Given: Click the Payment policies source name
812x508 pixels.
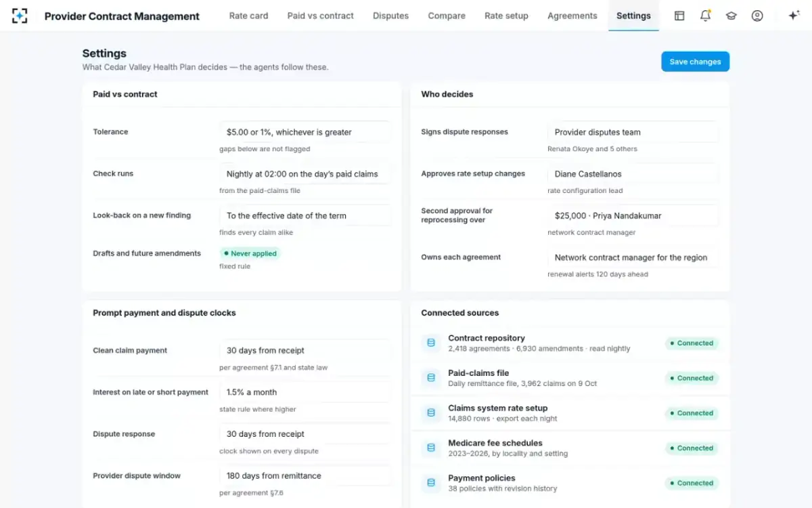Looking at the screenshot, I should point(482,478).
